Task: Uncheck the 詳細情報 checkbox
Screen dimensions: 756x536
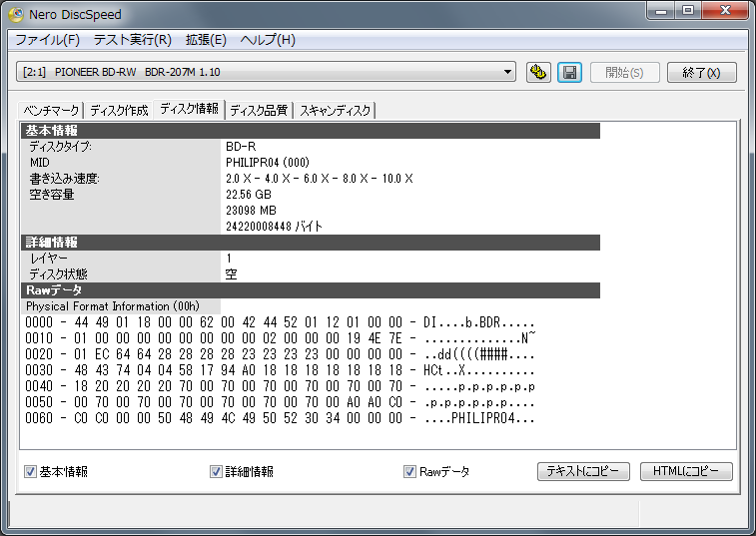Action: [216, 471]
